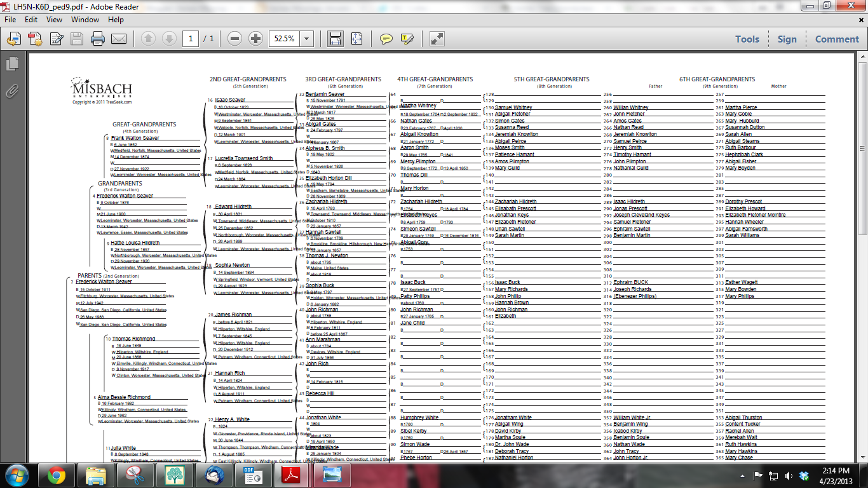Click the vertical scrollbar down arrow
The image size is (868, 488).
862,458
